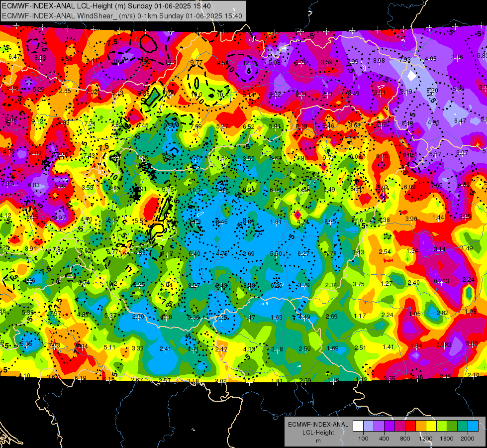
Task: Click the legend label '400'
Action: tap(384, 439)
